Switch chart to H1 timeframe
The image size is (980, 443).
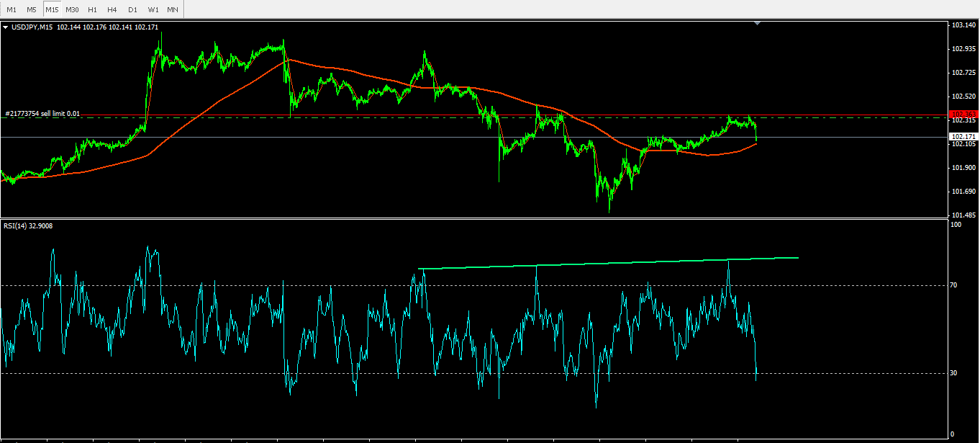(x=92, y=9)
